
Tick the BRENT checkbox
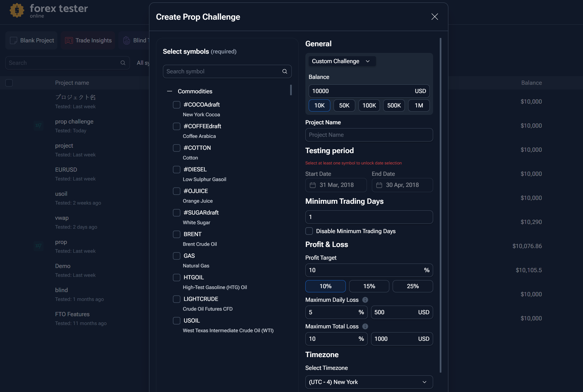pyautogui.click(x=177, y=234)
